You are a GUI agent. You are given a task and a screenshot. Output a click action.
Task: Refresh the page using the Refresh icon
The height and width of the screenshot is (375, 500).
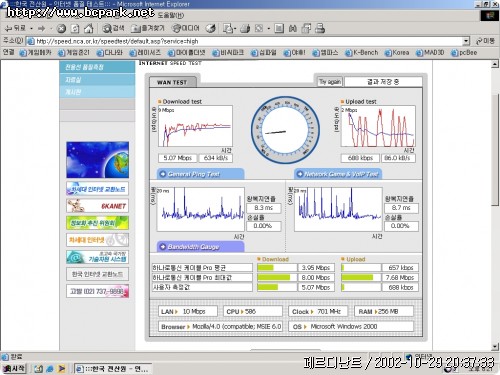point(75,29)
